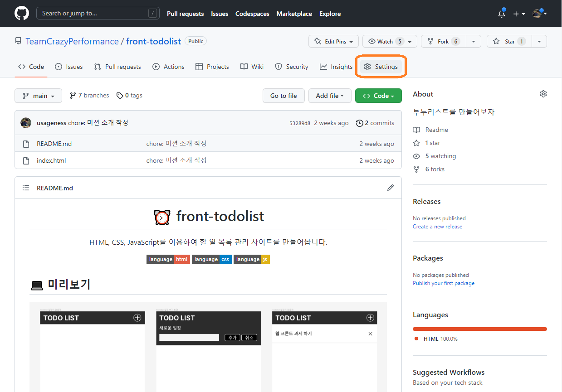Click the GitHub logo icon
This screenshot has height=392, width=562.
(x=22, y=13)
